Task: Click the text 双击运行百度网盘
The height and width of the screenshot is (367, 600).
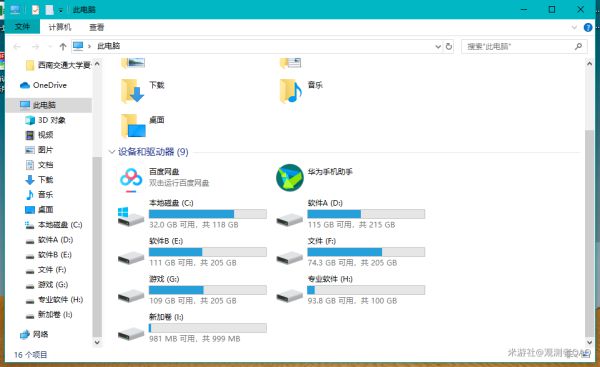Action: tap(179, 183)
